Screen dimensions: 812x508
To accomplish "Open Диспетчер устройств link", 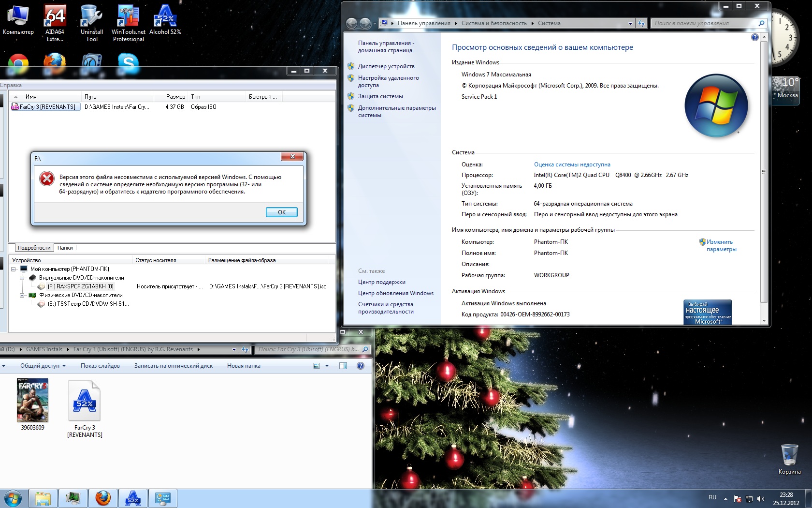I will [x=386, y=66].
